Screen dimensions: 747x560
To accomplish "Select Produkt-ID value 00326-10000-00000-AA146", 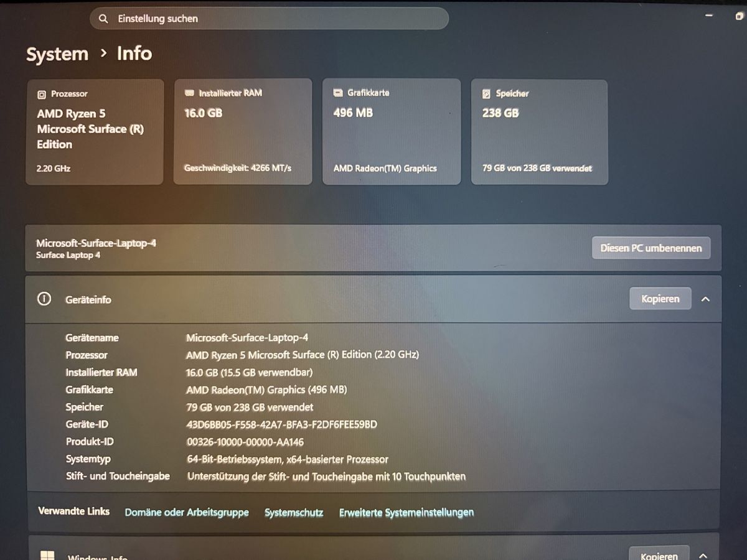I will (245, 442).
